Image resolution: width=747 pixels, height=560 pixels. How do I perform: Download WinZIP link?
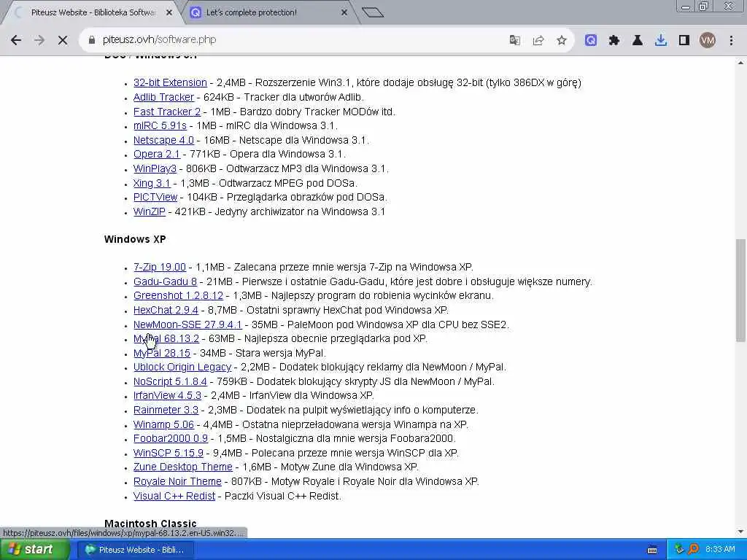149,211
